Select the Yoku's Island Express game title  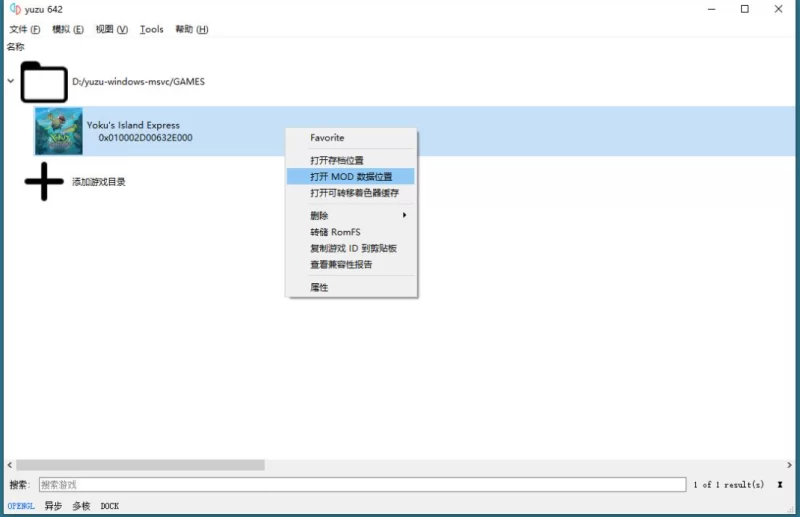coord(133,125)
